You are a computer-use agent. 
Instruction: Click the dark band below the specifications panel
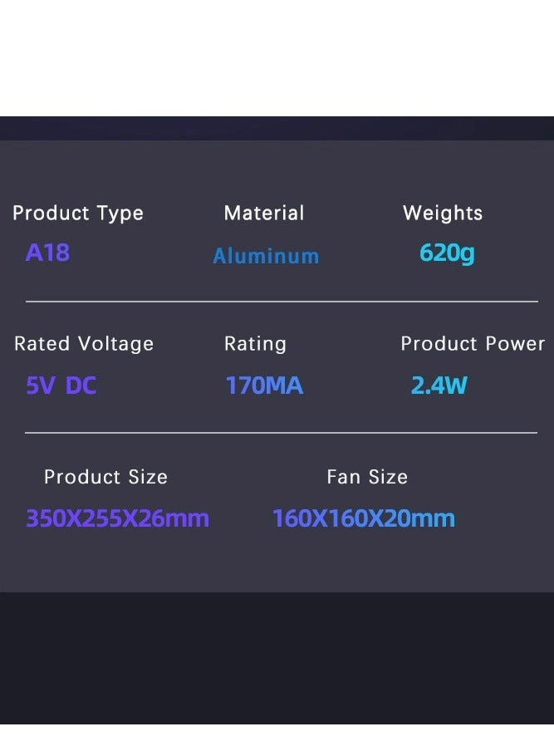coord(277,656)
